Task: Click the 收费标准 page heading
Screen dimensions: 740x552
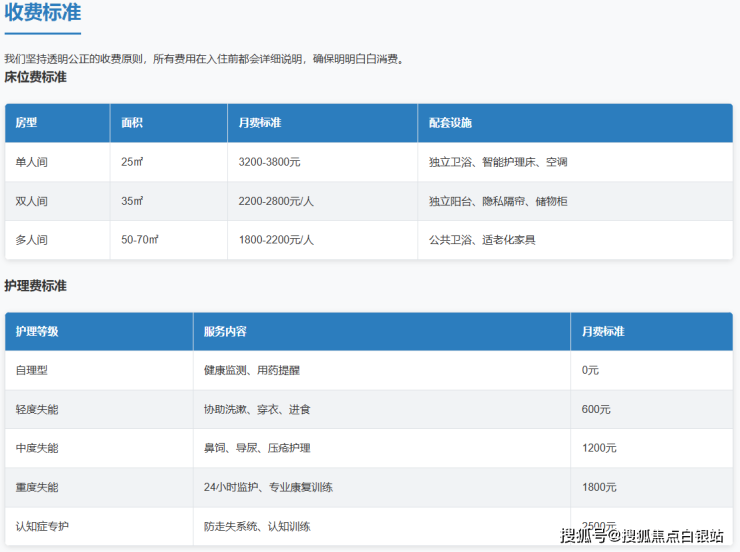Action: (43, 13)
